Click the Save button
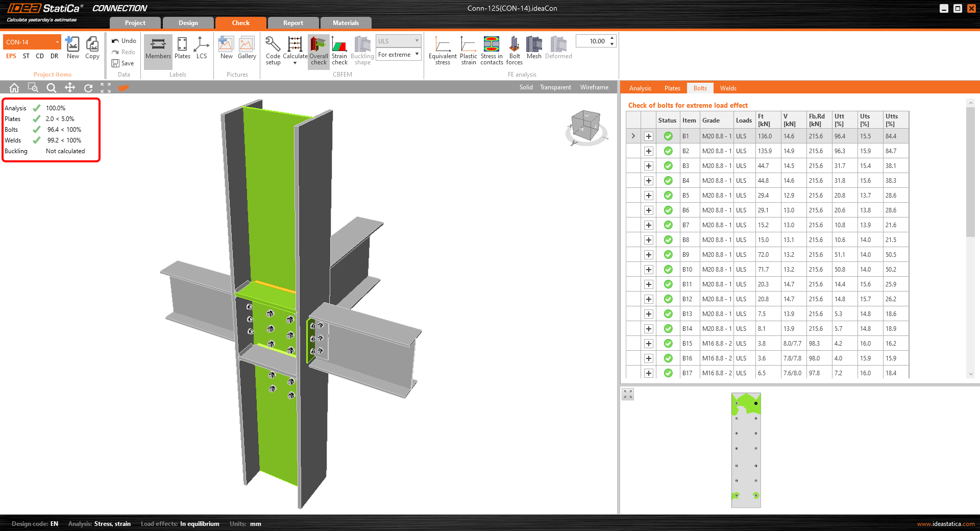 [123, 63]
